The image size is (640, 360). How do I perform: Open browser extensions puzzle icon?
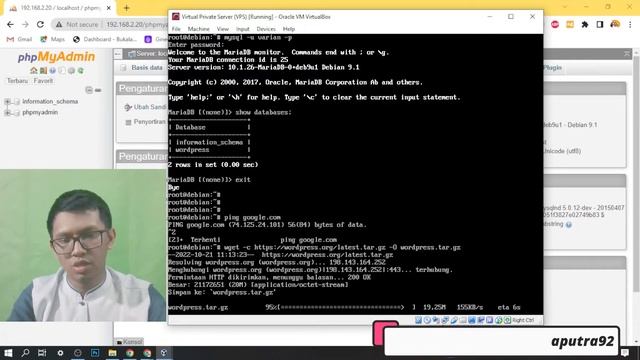584,24
